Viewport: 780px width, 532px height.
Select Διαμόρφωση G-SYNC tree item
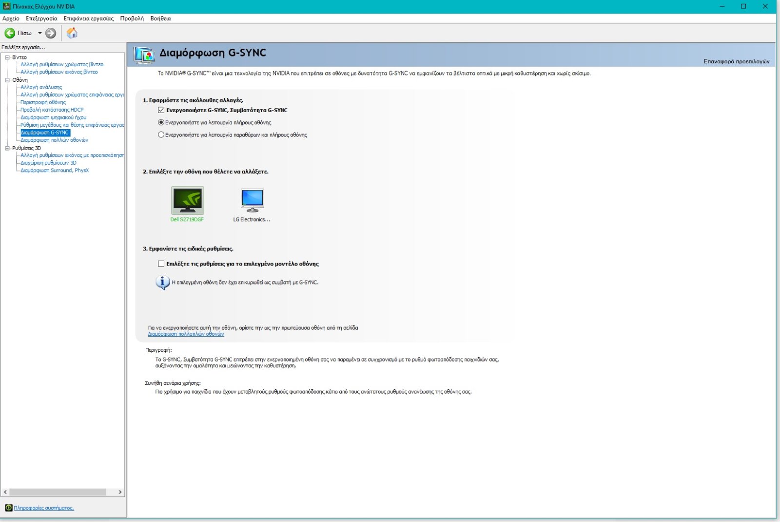pyautogui.click(x=45, y=133)
